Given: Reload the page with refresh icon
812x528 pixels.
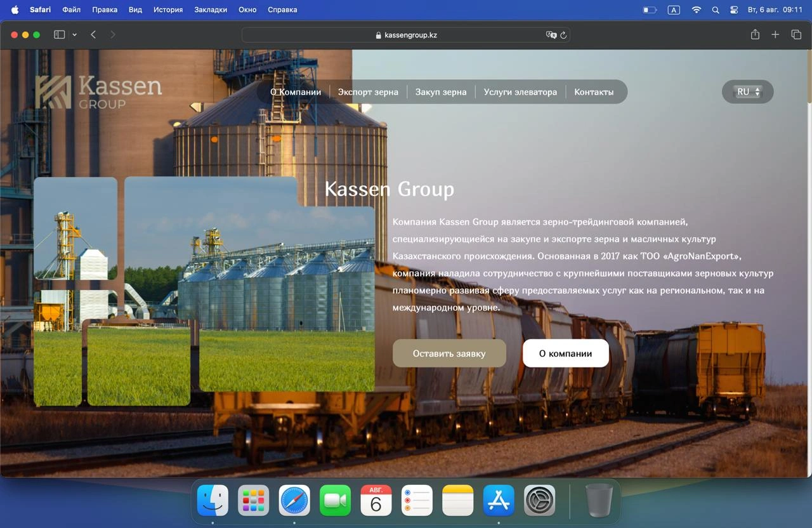Looking at the screenshot, I should (x=563, y=35).
